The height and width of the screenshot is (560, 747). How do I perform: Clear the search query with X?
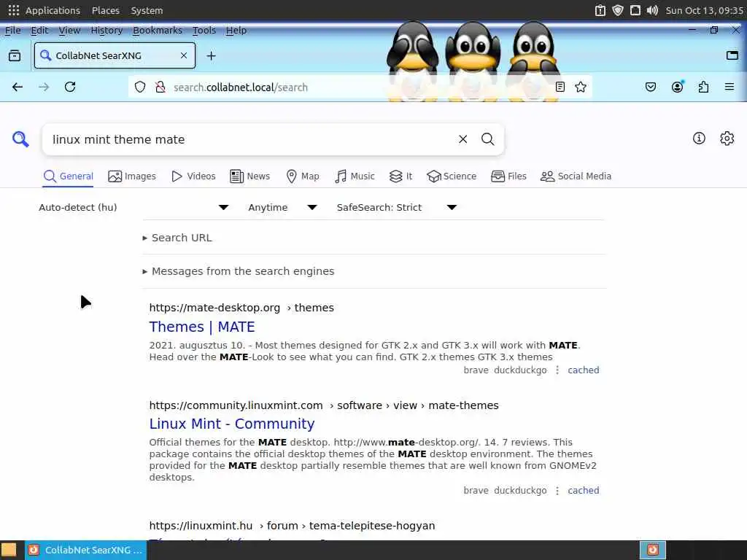tap(462, 139)
